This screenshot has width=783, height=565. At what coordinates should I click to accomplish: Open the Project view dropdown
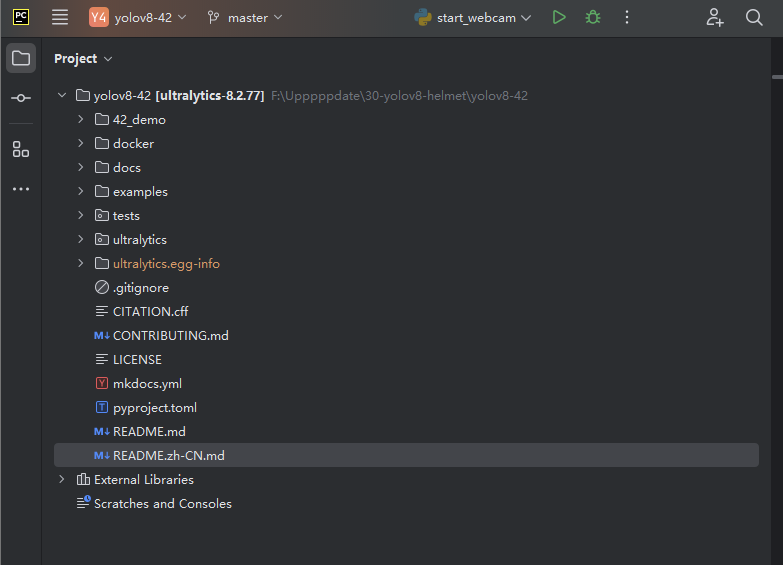pyautogui.click(x=83, y=58)
